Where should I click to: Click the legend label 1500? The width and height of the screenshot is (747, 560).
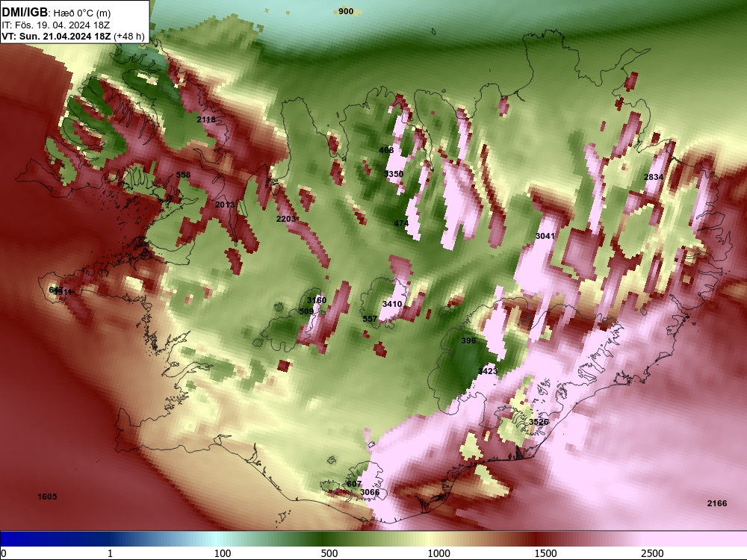pos(545,553)
